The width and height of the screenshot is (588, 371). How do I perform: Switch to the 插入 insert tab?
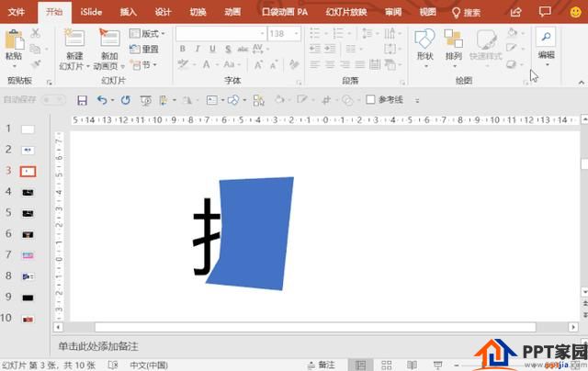point(129,12)
